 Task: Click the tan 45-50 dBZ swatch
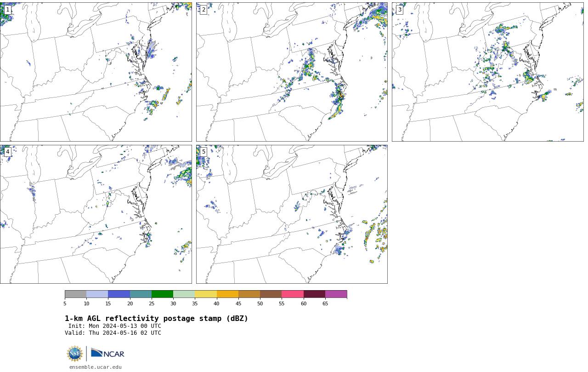click(x=249, y=294)
